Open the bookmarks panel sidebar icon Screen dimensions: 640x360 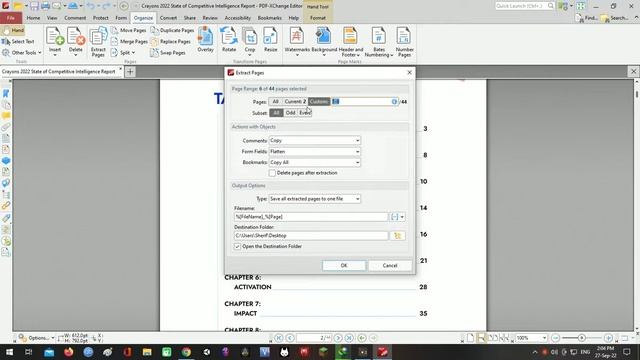[6, 93]
